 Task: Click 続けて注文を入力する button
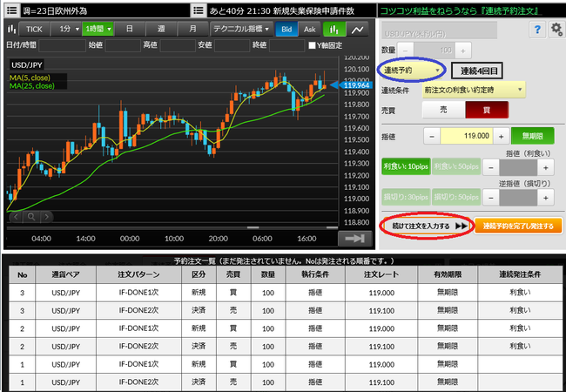(427, 226)
